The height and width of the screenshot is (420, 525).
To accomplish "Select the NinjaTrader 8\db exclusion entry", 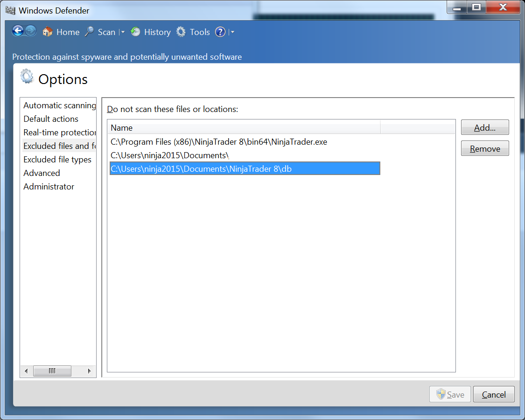I will [x=245, y=168].
